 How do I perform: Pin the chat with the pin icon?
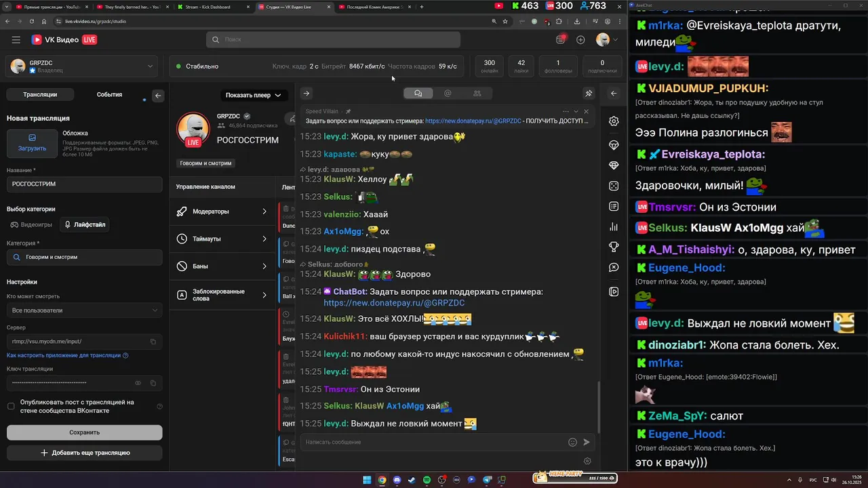coord(589,94)
